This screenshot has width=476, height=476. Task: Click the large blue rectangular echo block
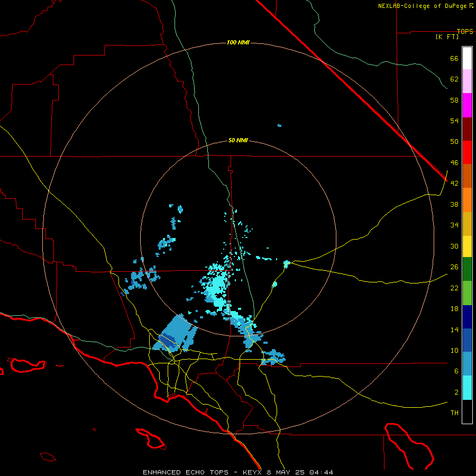coord(176,333)
